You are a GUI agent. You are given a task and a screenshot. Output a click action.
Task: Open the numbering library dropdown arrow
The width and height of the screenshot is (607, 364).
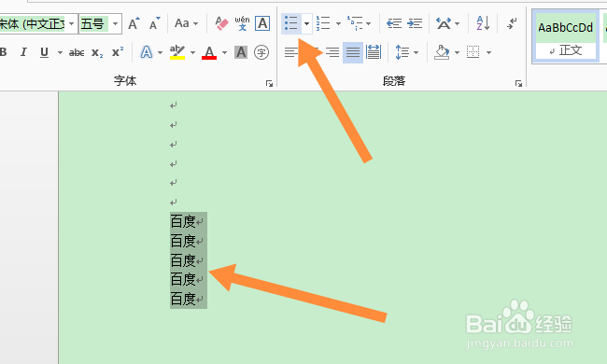[x=338, y=23]
